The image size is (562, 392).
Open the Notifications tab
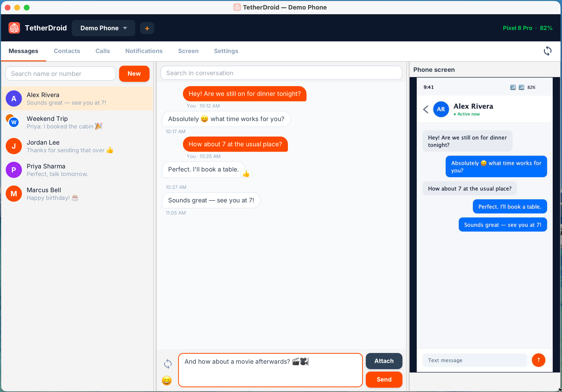coord(144,51)
